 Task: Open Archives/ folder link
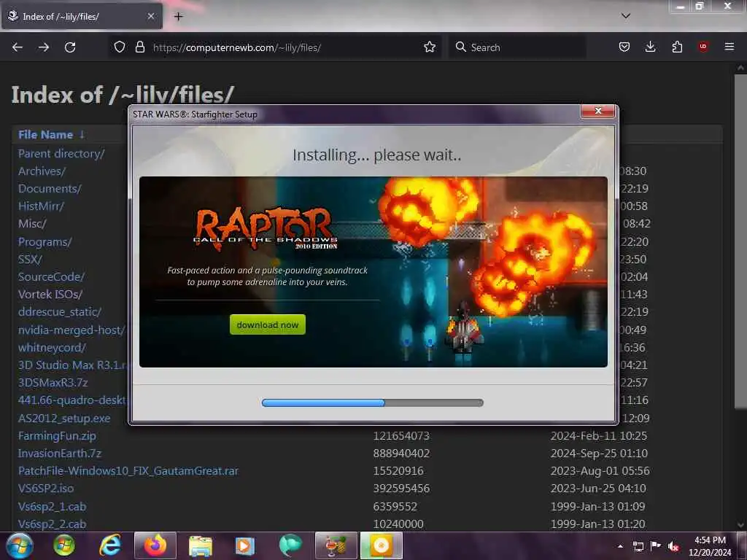pyautogui.click(x=42, y=171)
